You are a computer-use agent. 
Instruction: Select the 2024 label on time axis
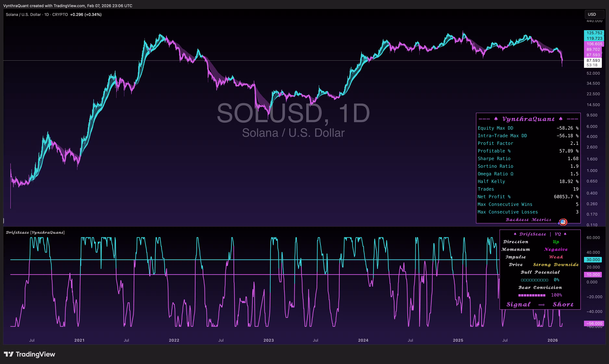click(x=363, y=340)
